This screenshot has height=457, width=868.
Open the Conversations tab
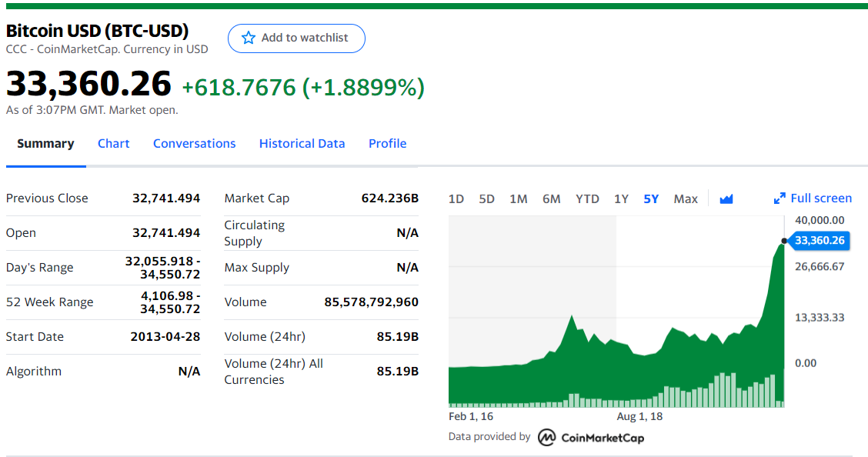195,144
